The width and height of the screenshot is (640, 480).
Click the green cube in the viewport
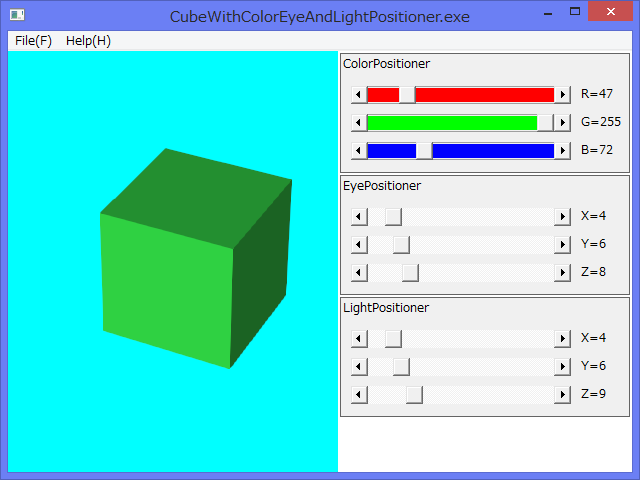point(196,258)
